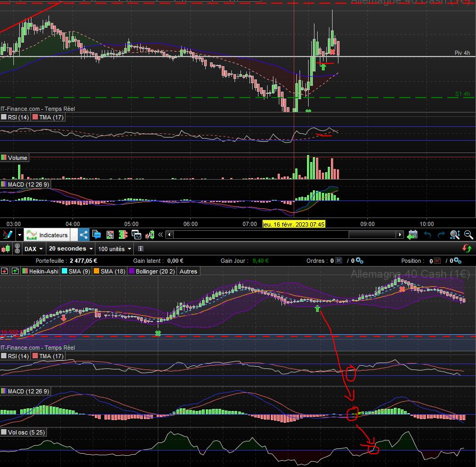
Task: Click the Gain latent value 0,00 €
Action: 175,261
